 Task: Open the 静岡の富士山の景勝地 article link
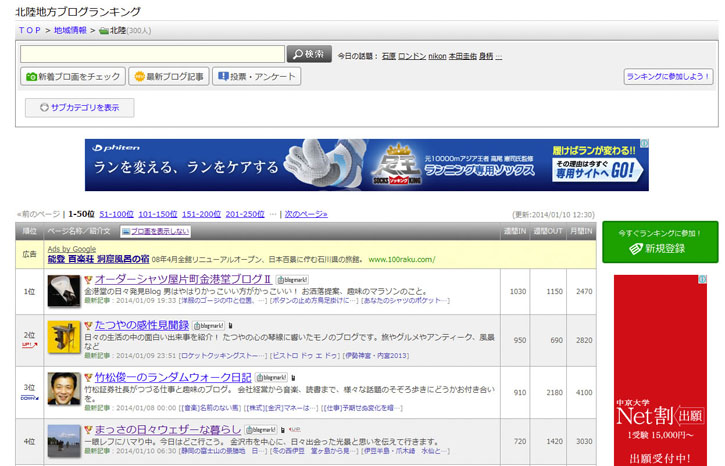point(223,451)
